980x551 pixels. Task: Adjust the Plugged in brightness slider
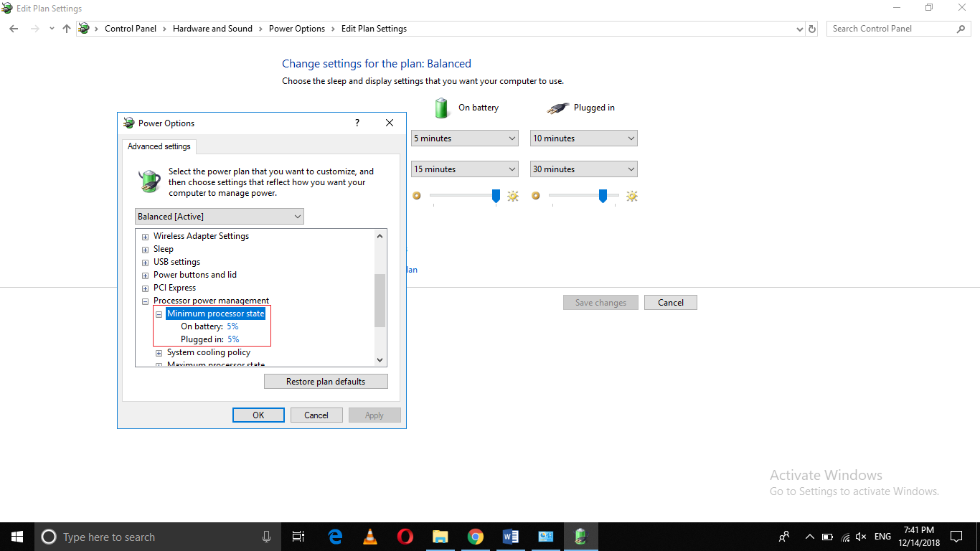[603, 195]
